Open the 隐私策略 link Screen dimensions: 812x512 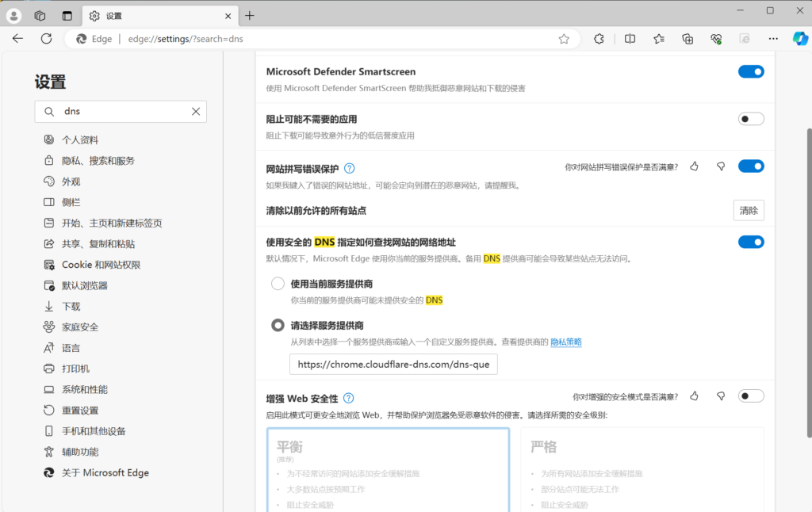pos(566,342)
